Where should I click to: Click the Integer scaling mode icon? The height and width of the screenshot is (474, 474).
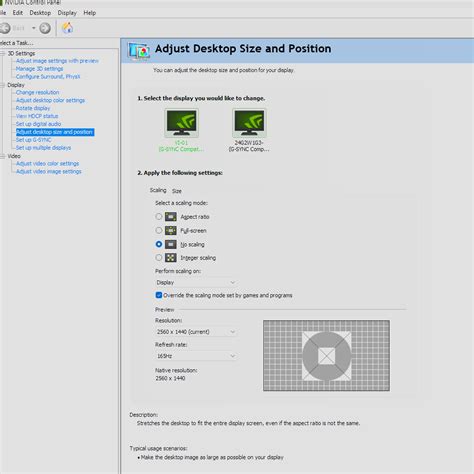click(171, 258)
